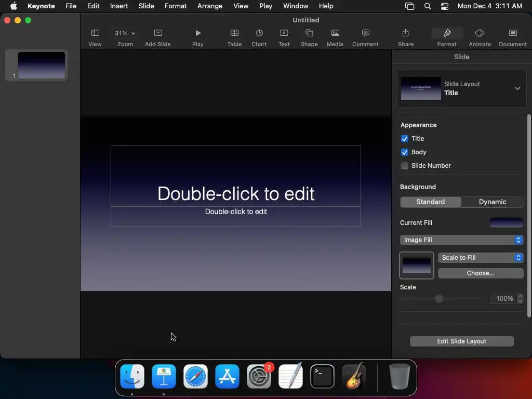
Task: Click the Stage Manager icon in the menu bar
Action: [x=409, y=6]
